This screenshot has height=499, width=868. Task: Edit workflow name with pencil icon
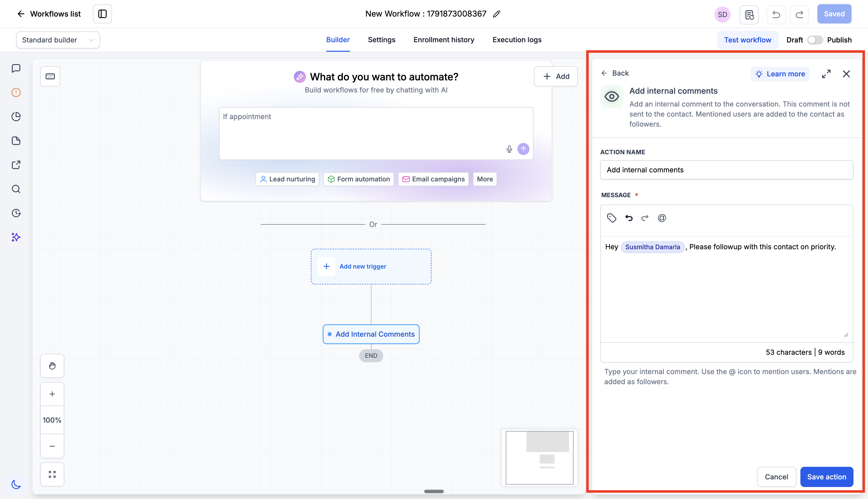coord(497,14)
